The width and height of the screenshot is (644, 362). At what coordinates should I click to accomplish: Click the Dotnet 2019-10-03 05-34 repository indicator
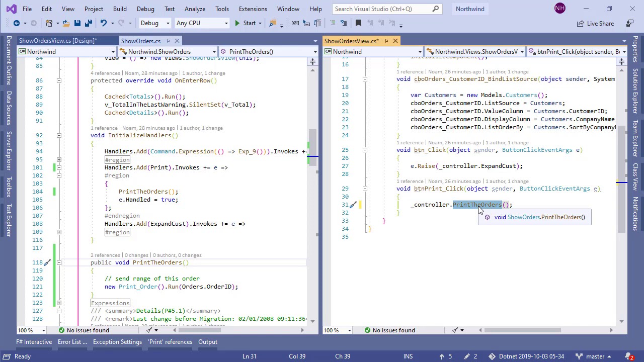pyautogui.click(x=526, y=356)
